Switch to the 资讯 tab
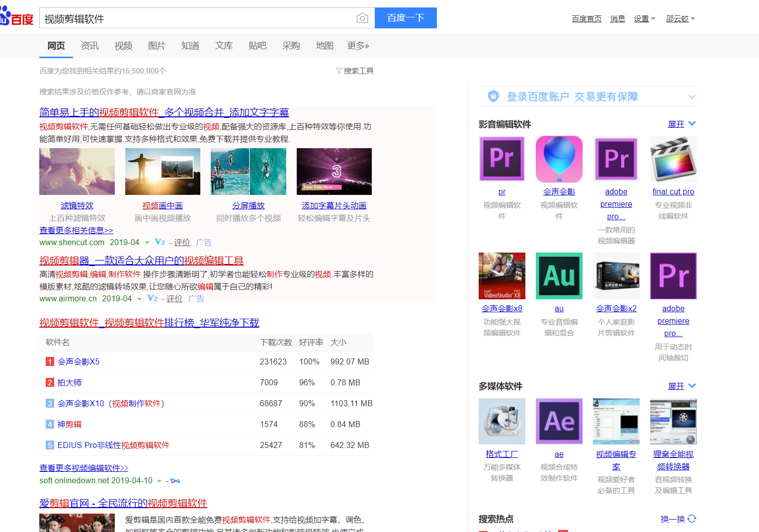The image size is (759, 532). [89, 46]
